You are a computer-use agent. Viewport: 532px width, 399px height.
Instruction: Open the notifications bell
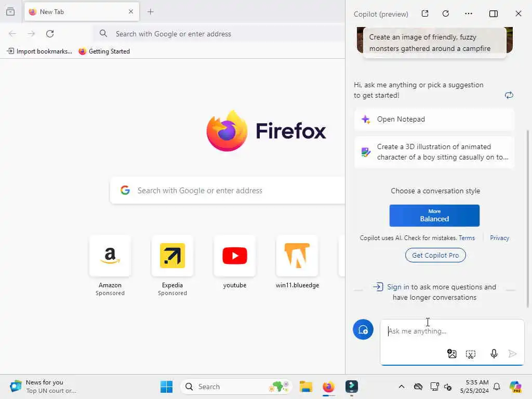coord(497,387)
